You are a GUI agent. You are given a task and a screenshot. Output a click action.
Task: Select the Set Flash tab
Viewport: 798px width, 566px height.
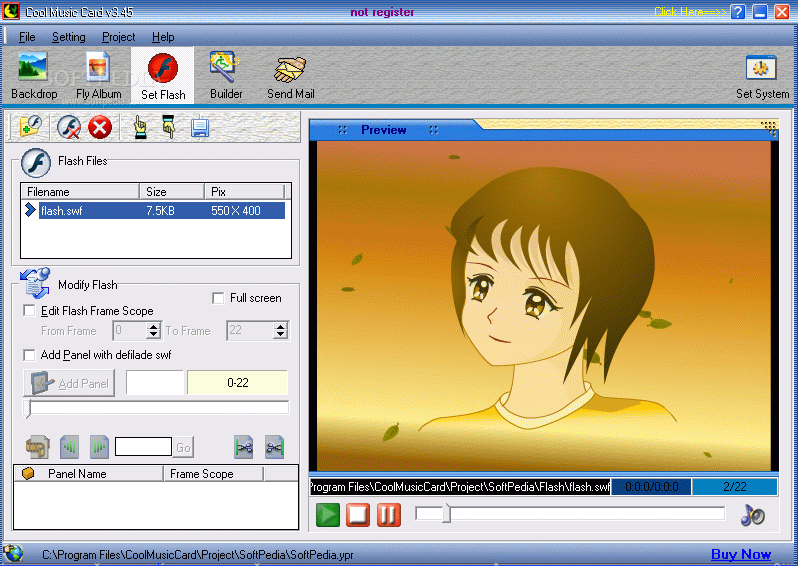coord(163,76)
